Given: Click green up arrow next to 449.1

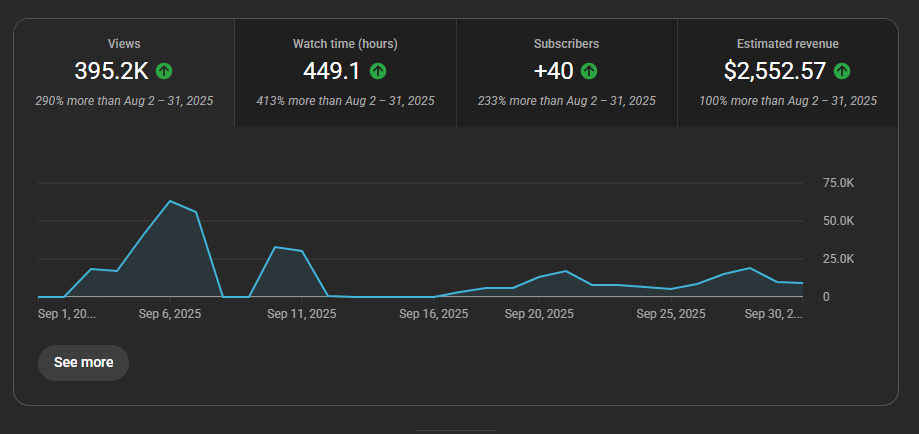Looking at the screenshot, I should [378, 71].
